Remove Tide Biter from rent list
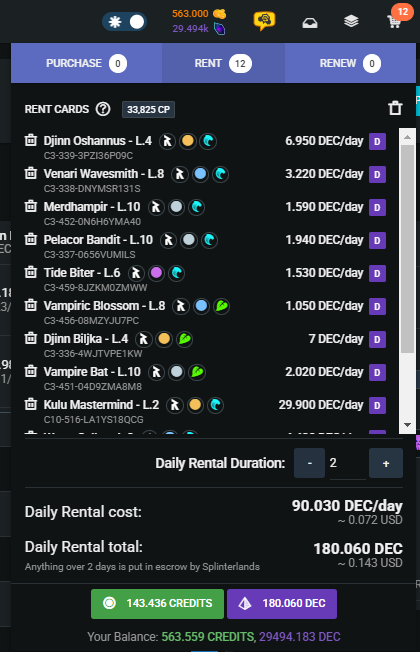This screenshot has height=652, width=420. (31, 272)
